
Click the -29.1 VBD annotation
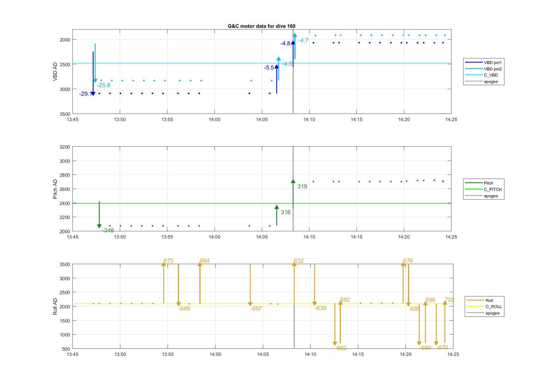click(85, 94)
